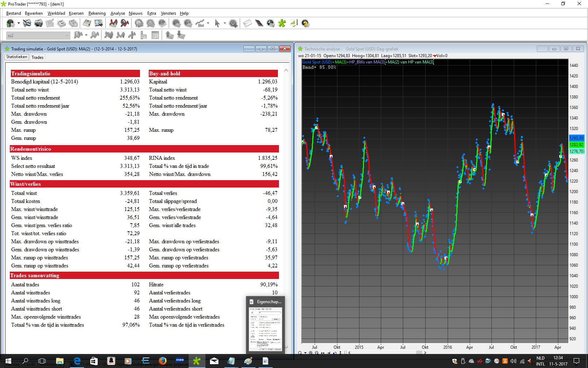Click the red-green chart analysis icon

tap(113, 23)
